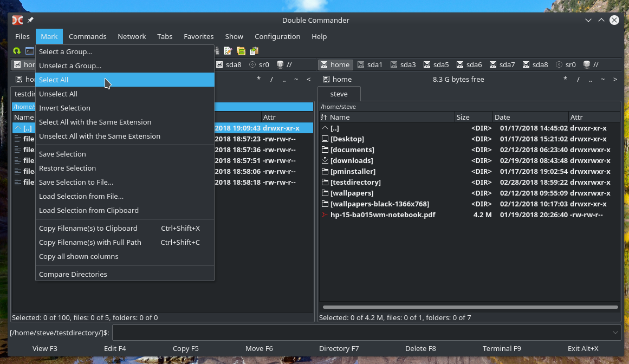Click the edit notepad-with-pencil toolbar icon

click(x=228, y=51)
